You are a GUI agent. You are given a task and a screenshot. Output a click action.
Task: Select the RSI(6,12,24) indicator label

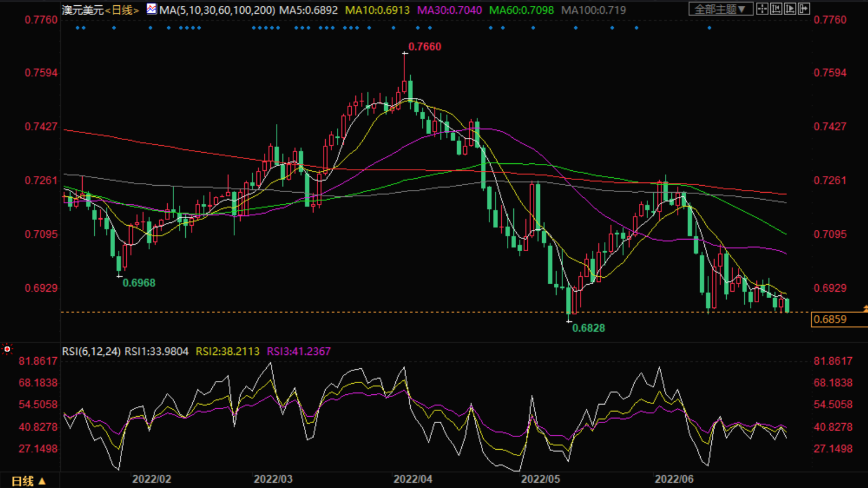click(91, 351)
